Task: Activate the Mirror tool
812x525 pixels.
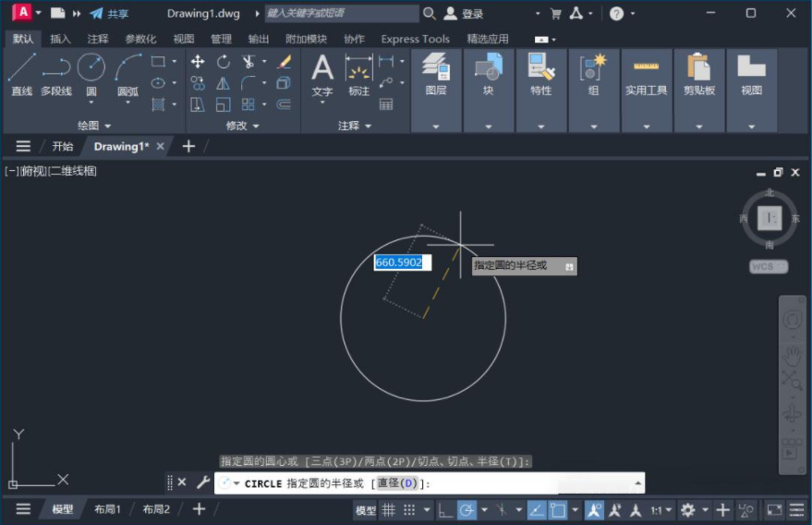Action: pyautogui.click(x=224, y=83)
